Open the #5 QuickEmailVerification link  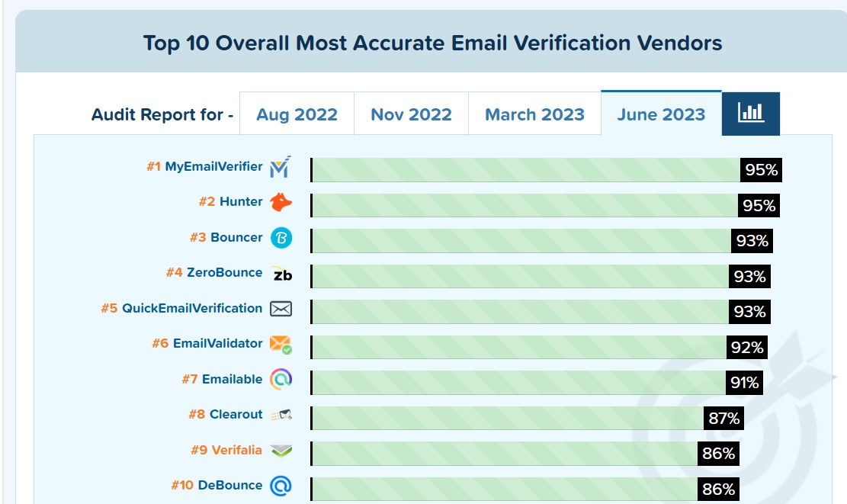pyautogui.click(x=191, y=308)
